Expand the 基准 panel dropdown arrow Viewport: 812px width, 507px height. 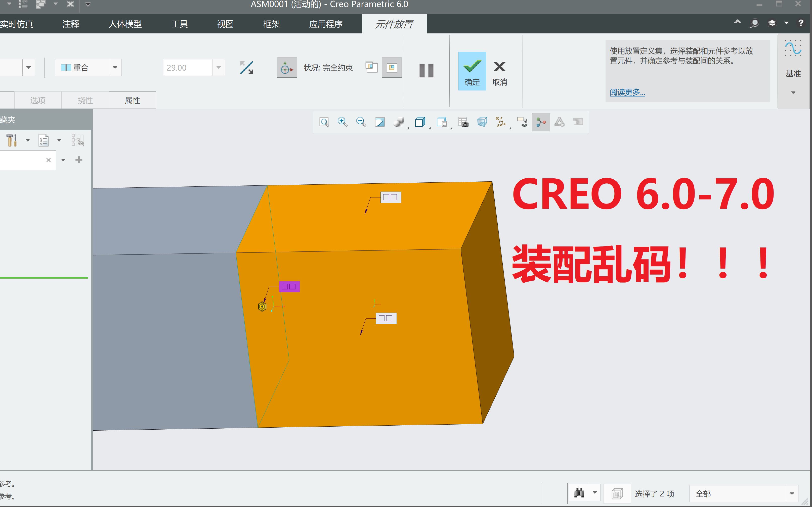(x=793, y=92)
